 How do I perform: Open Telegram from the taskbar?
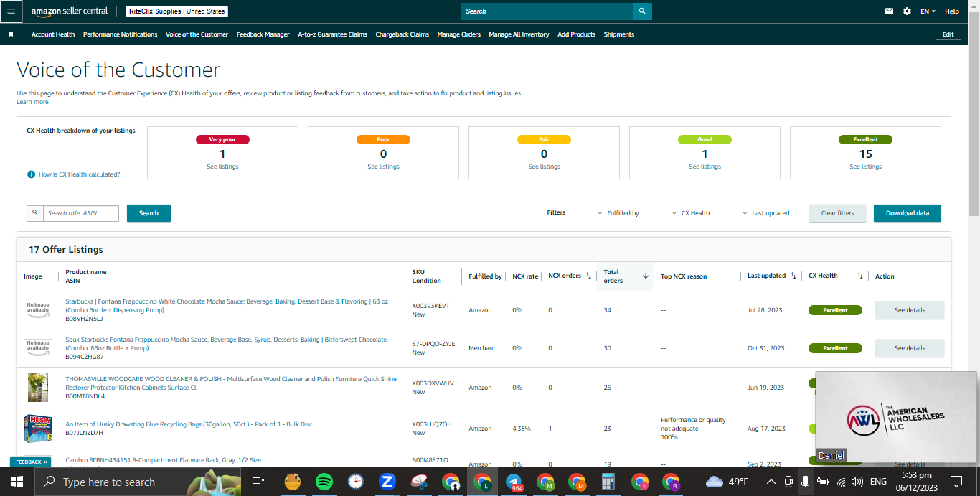[514, 482]
